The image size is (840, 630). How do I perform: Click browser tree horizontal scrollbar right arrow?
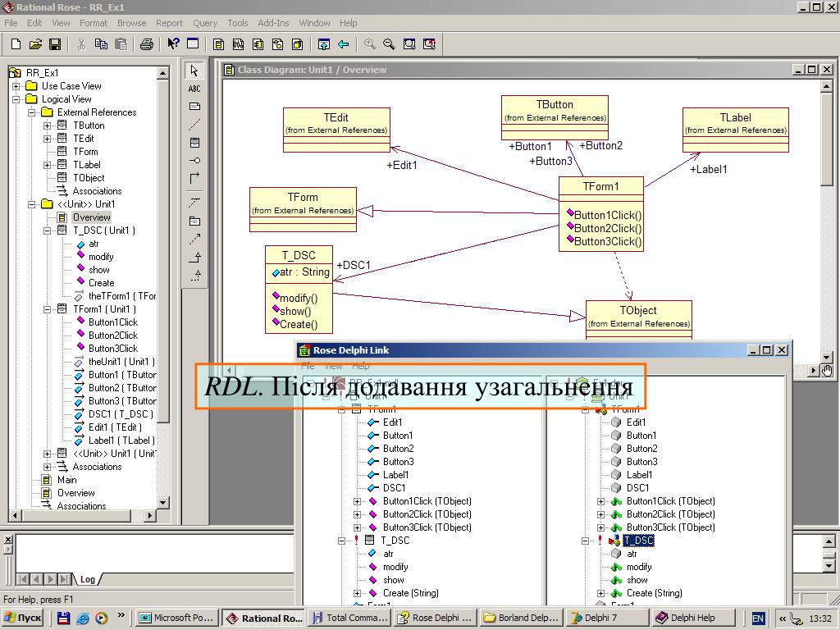150,515
